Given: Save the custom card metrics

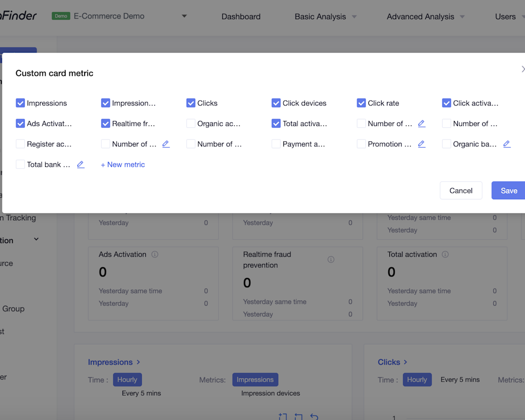Looking at the screenshot, I should point(508,191).
